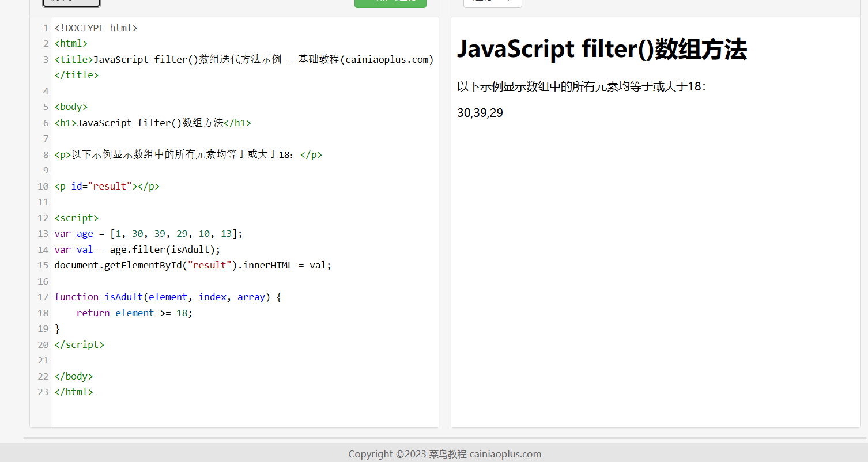Click the closing '</script>' tag line
The image size is (868, 462).
pos(80,344)
